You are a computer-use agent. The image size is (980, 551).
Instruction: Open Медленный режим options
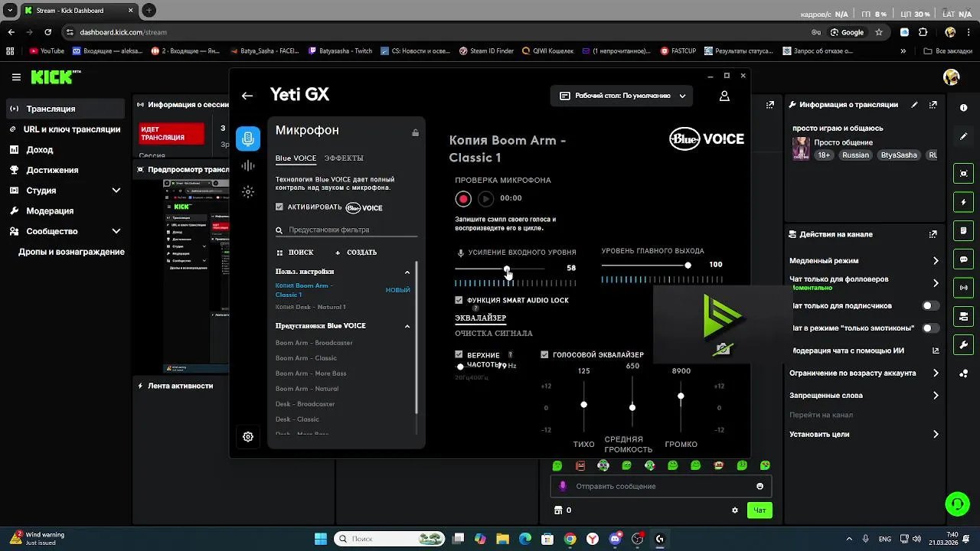pyautogui.click(x=864, y=261)
